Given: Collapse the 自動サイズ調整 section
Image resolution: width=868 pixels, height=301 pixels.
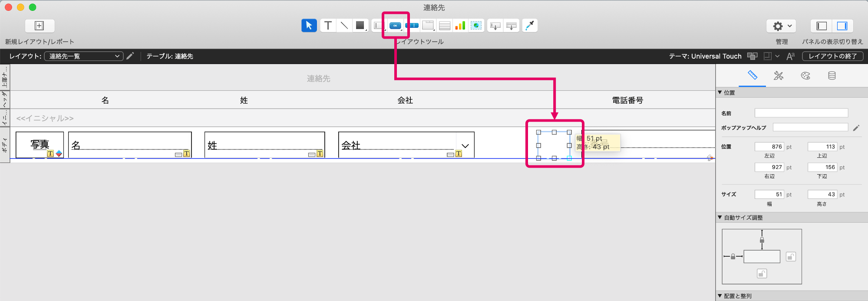Looking at the screenshot, I should (720, 217).
